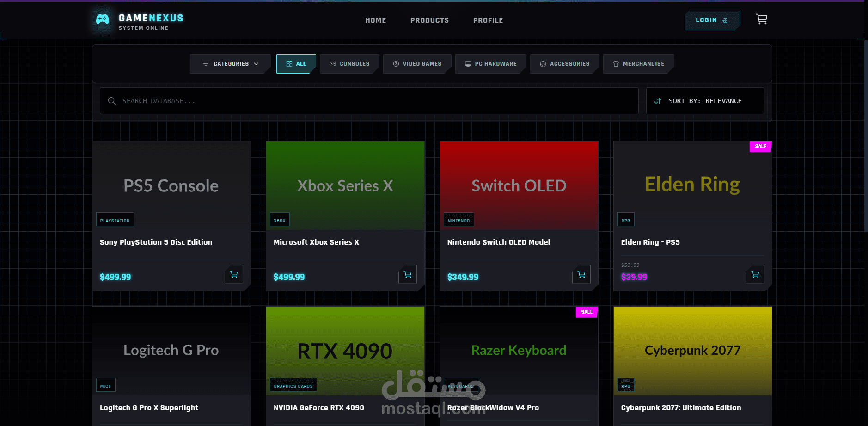The height and width of the screenshot is (426, 868).
Task: Click the Nintendo category tag
Action: coord(458,220)
